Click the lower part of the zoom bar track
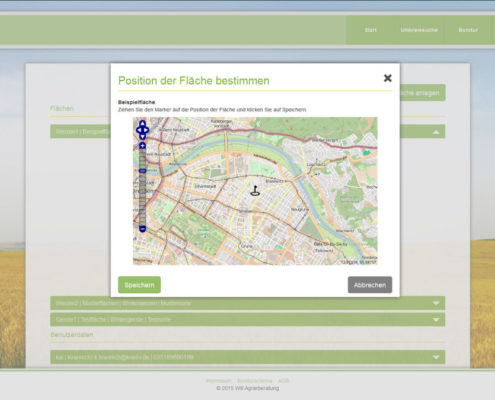 tap(142, 200)
